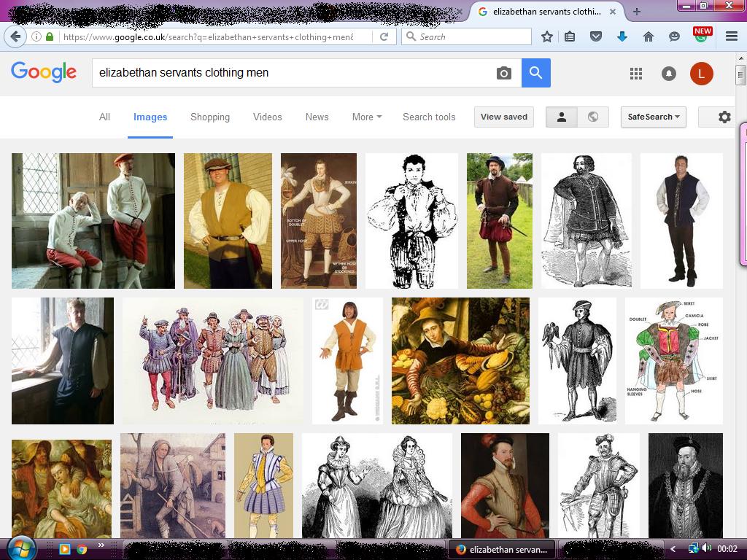
Task: Click the browser URL address bar
Action: (209, 36)
